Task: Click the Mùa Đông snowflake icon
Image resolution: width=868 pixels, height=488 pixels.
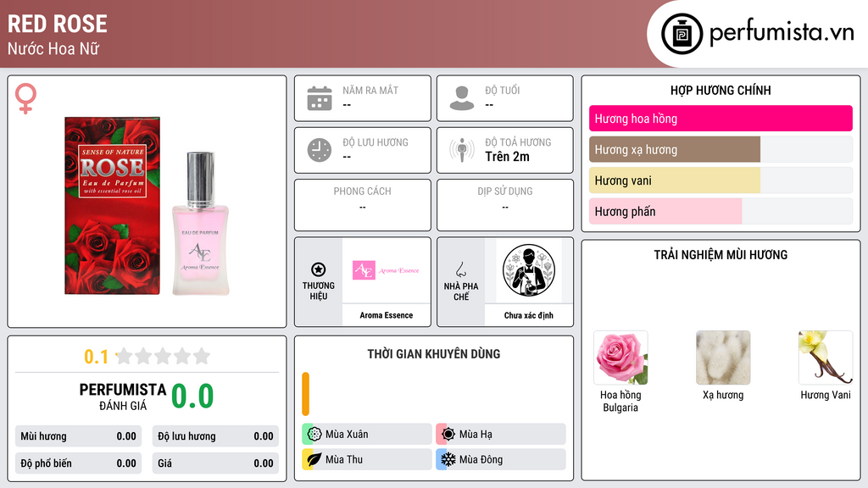Action: click(x=448, y=459)
